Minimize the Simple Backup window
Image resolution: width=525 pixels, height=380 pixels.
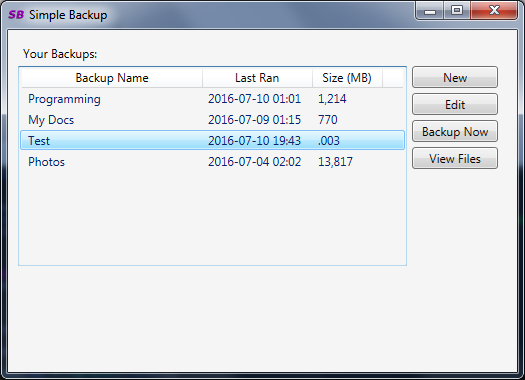(x=430, y=11)
